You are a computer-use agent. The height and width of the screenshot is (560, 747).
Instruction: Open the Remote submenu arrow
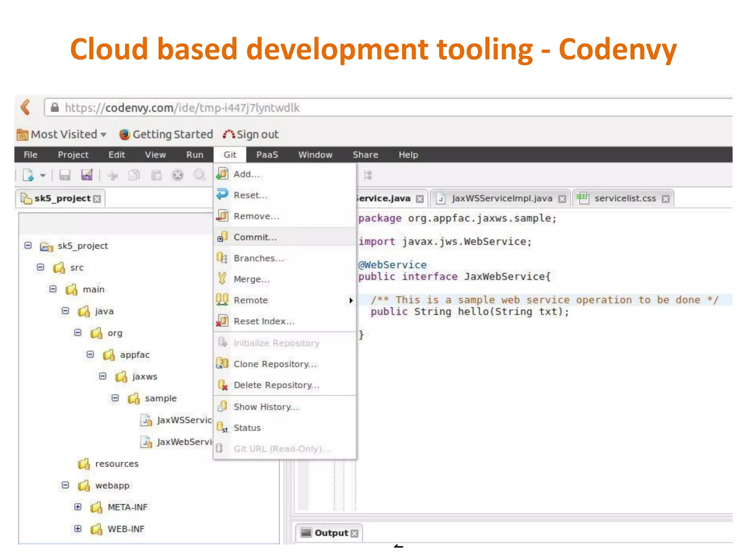click(351, 300)
